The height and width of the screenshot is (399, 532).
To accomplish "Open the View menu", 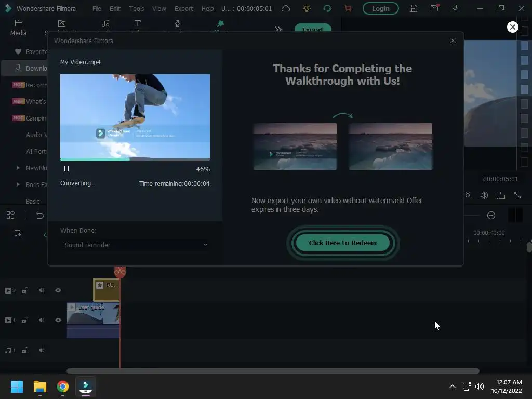I will coord(159,8).
